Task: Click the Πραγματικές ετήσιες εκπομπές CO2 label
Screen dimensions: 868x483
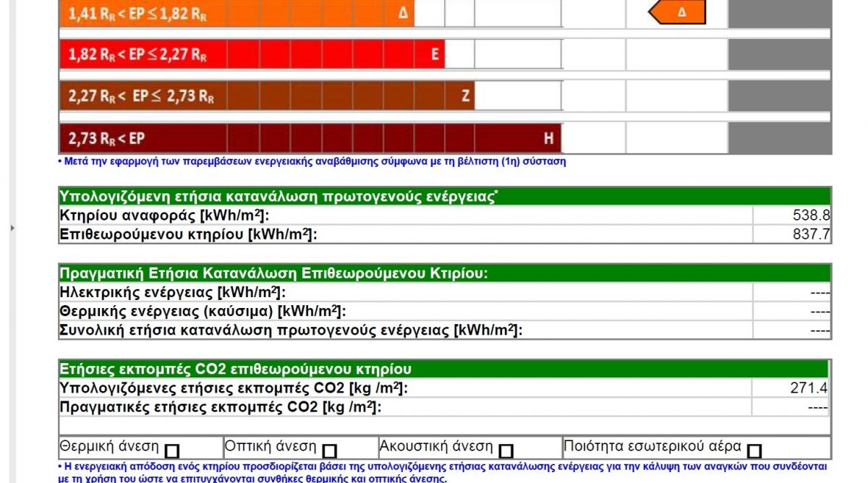Action: click(x=221, y=407)
